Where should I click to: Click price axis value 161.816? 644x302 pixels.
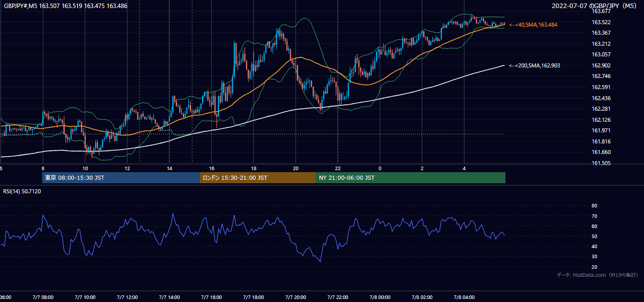pos(601,141)
